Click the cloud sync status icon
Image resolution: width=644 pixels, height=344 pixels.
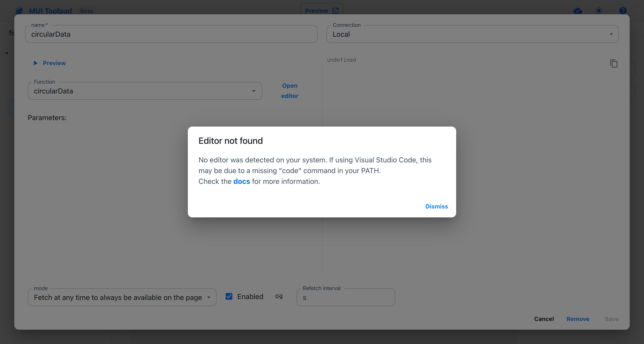pyautogui.click(x=578, y=11)
